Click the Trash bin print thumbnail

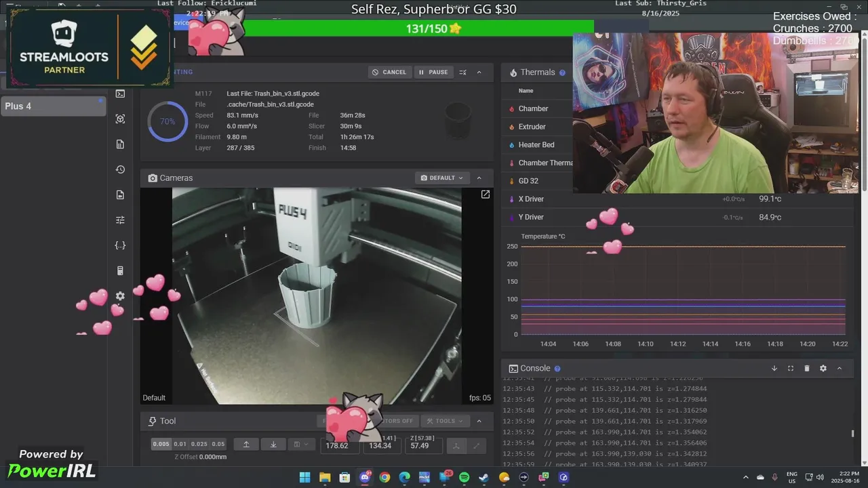(458, 120)
